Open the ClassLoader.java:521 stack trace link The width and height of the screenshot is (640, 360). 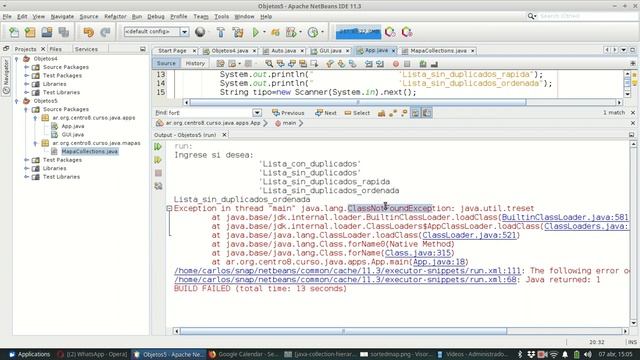469,236
